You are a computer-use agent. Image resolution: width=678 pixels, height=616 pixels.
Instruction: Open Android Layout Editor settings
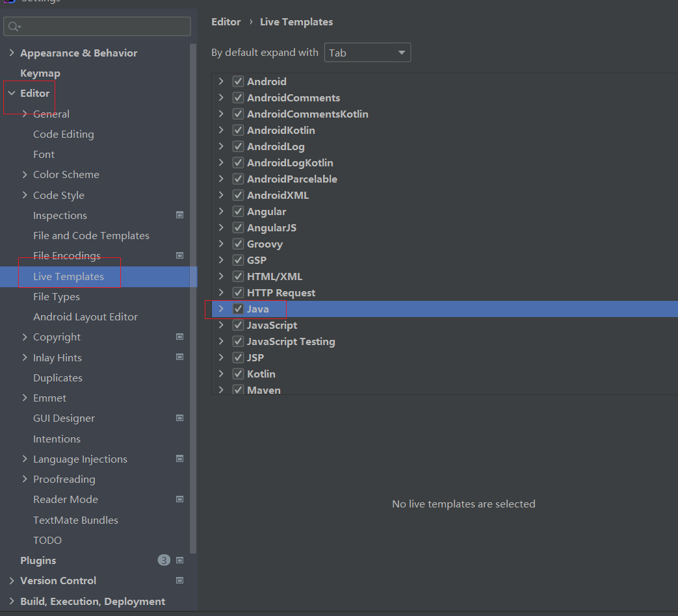click(x=86, y=317)
